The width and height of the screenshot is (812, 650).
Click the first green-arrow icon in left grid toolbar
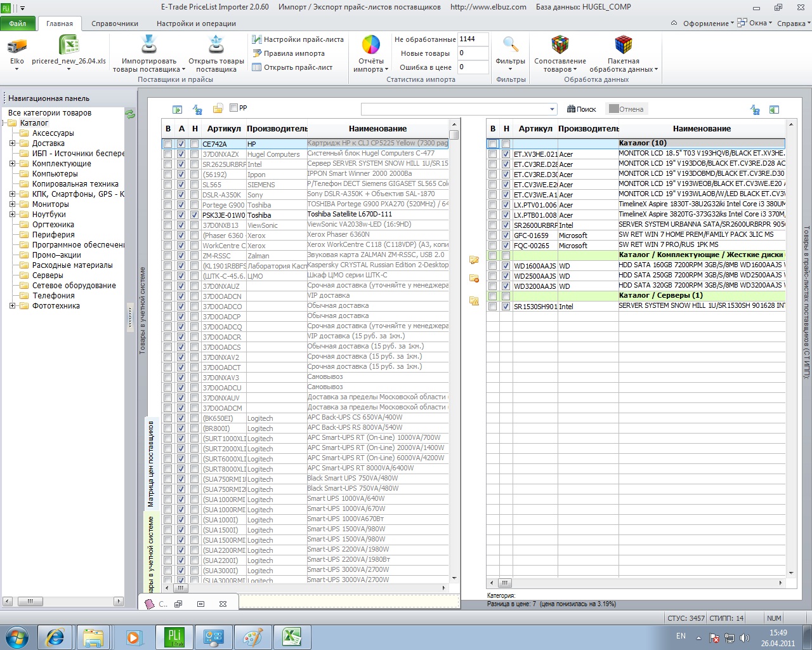coord(178,109)
